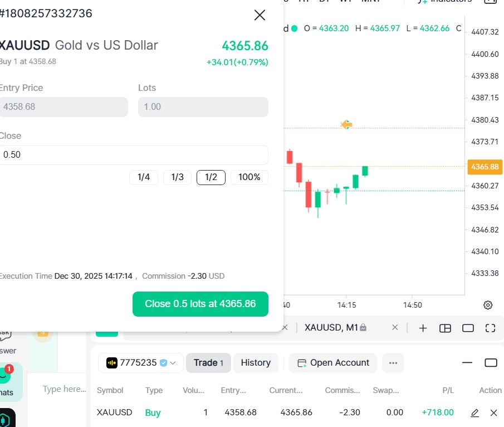Switch to the History tab

click(x=256, y=363)
